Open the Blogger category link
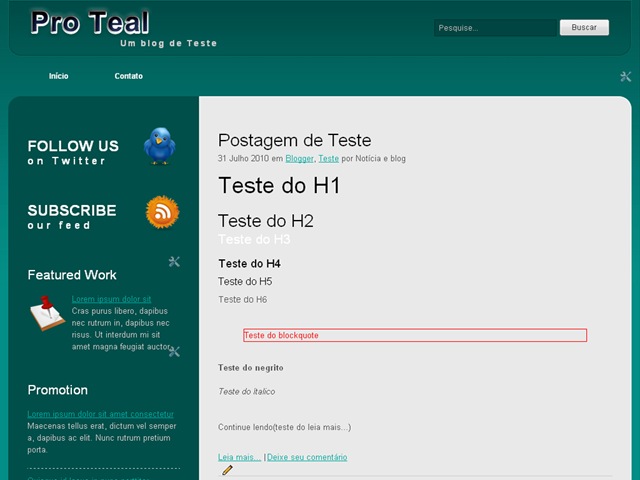 point(299,158)
